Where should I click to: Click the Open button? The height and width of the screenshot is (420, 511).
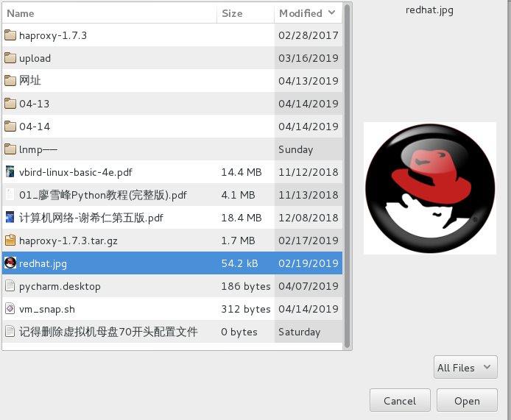click(467, 400)
